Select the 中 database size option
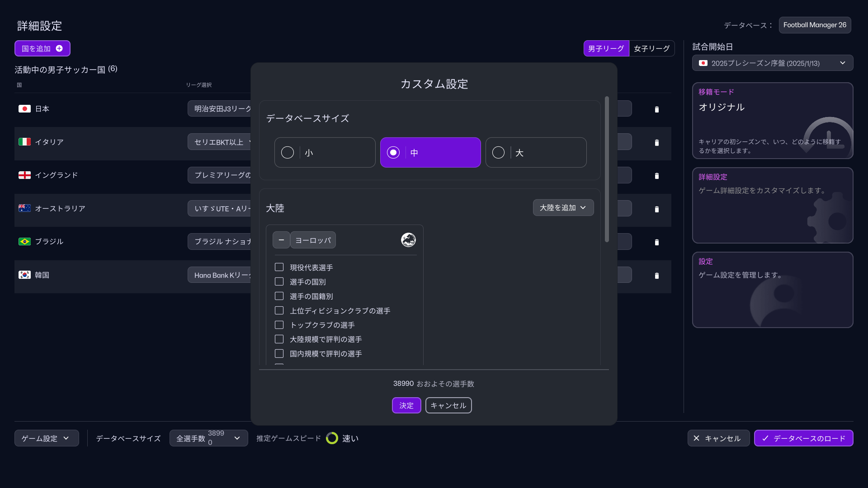This screenshot has height=488, width=868. click(x=430, y=153)
